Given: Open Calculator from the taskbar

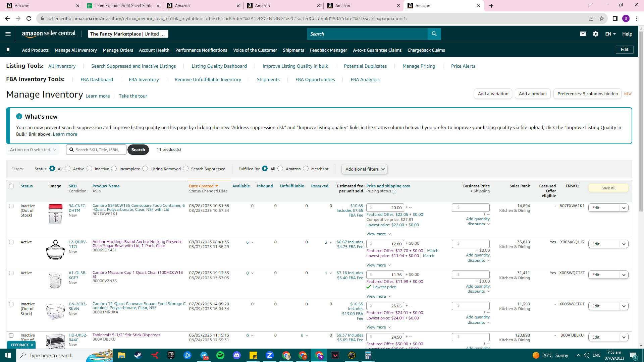Looking at the screenshot, I should (368, 355).
